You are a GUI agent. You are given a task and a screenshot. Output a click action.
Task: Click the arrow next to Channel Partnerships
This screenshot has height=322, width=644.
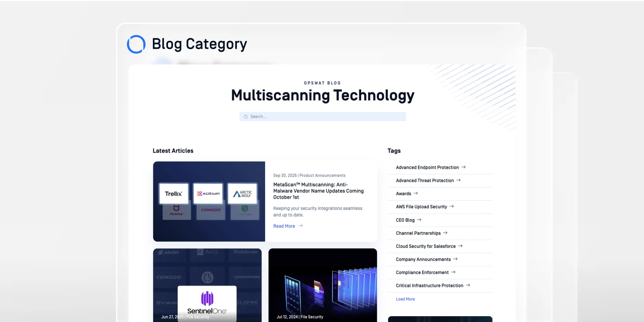(445, 233)
